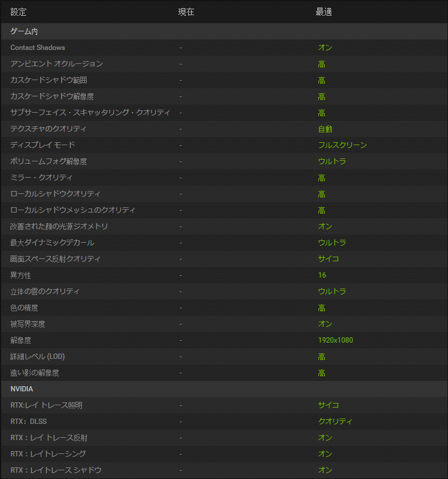Click the 16 anisotropy value

322,275
